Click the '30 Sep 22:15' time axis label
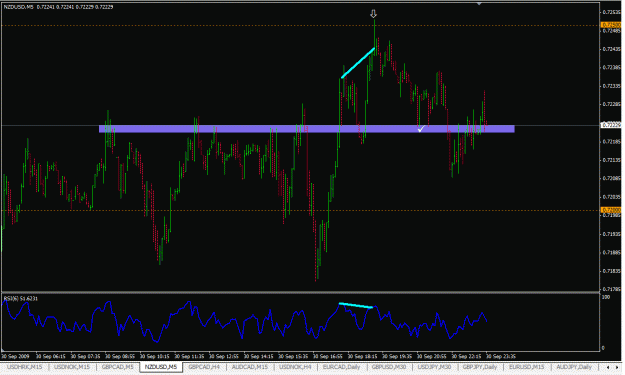Screen dimensions: 625x375 [466, 357]
